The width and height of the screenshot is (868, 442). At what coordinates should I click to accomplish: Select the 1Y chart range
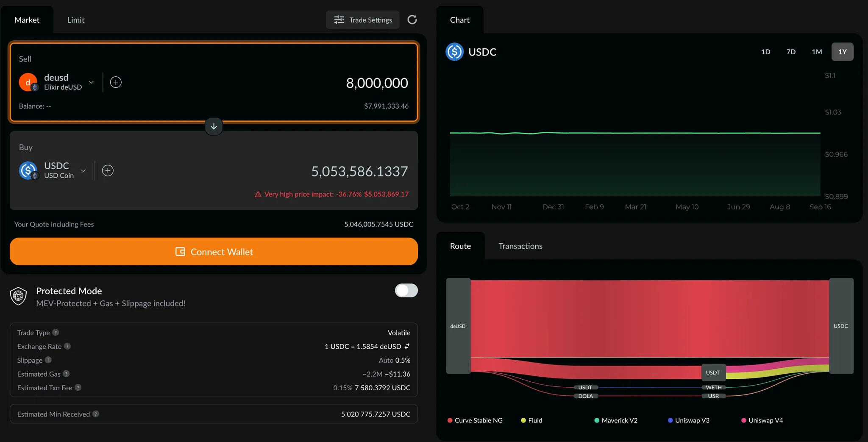click(843, 52)
